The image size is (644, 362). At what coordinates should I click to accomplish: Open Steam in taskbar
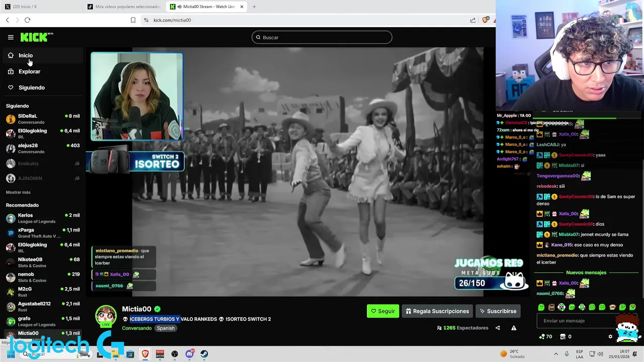[x=204, y=354]
